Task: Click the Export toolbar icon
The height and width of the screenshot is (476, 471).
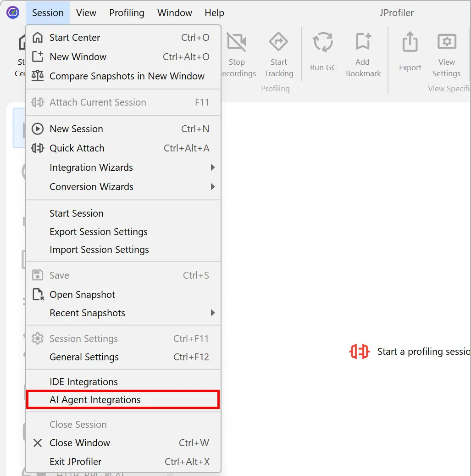Action: coord(410,42)
